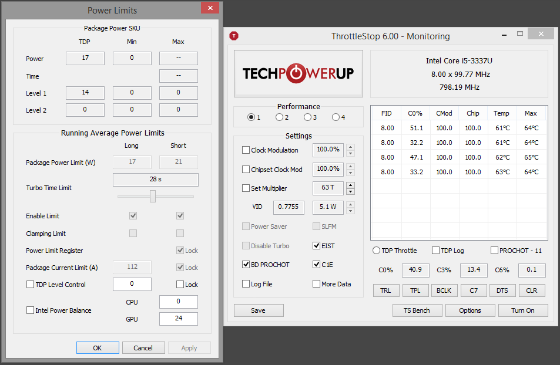Click the Temp column header
The height and width of the screenshot is (365, 560).
pyautogui.click(x=502, y=114)
